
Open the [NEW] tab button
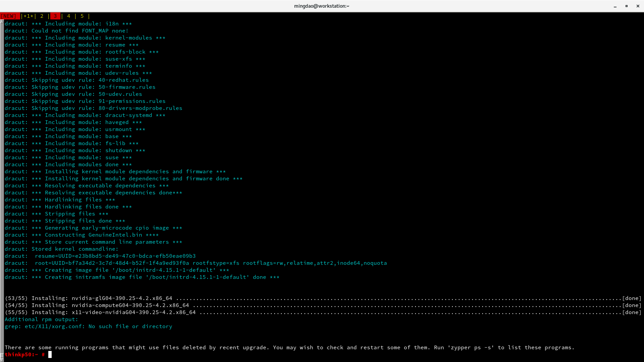pos(10,16)
